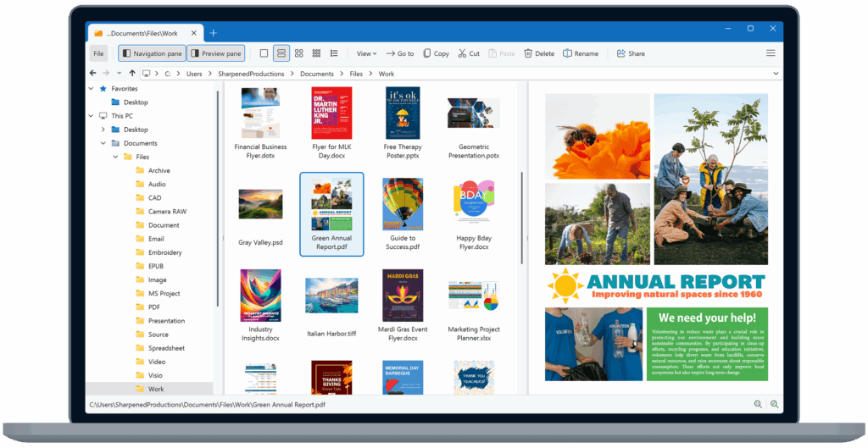868x448 pixels.
Task: Collapse the Files folder node
Action: click(x=115, y=157)
